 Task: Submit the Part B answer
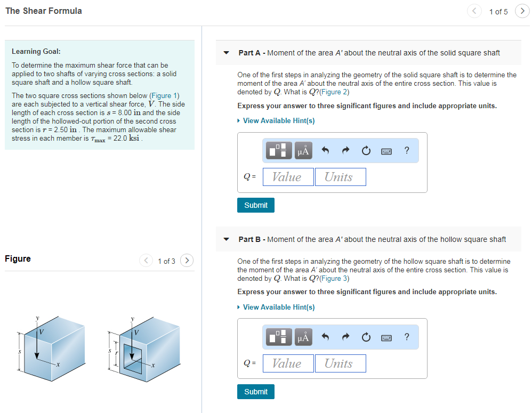pos(256,392)
